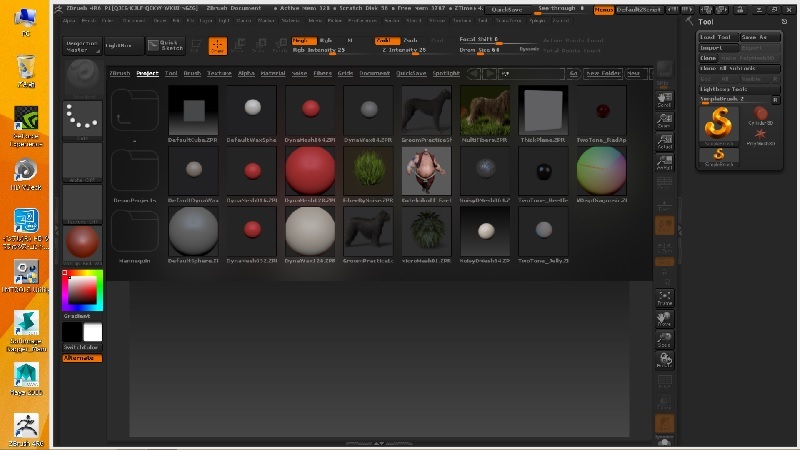
Task: Open GeForce Experience desktop shortcut
Action: coord(26,126)
